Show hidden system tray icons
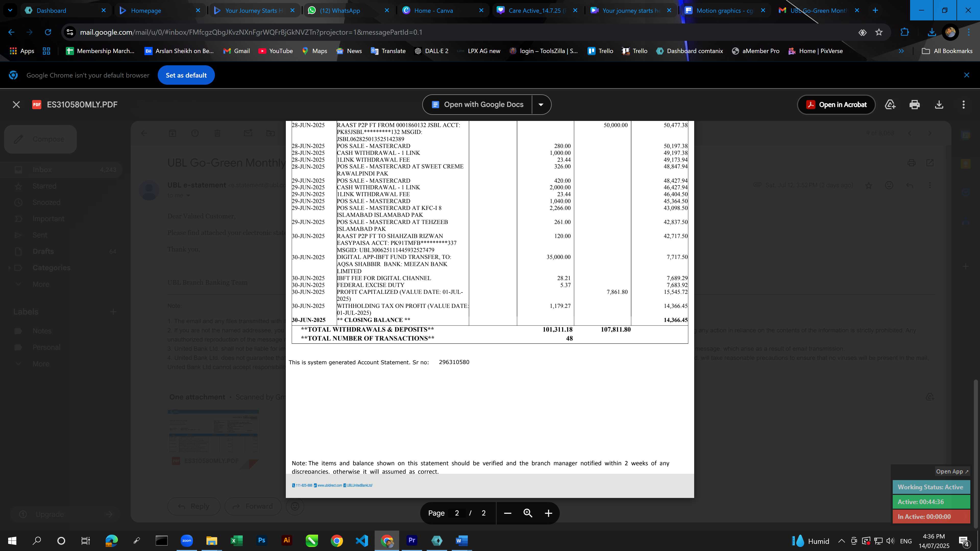 (841, 541)
